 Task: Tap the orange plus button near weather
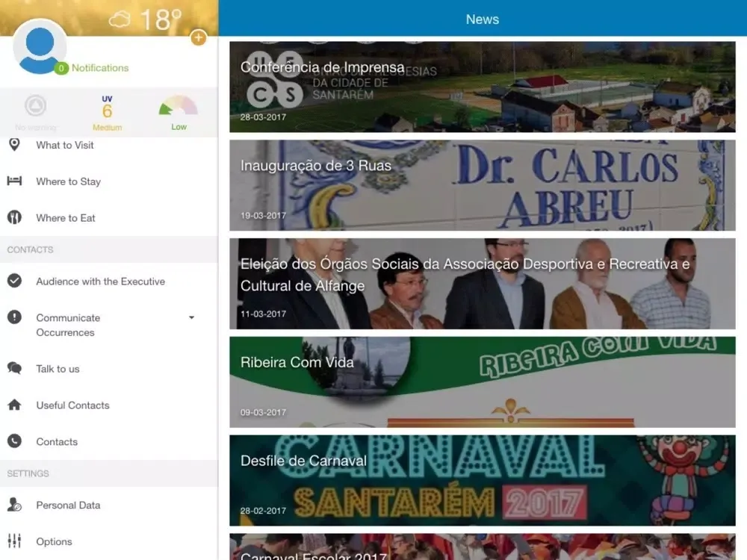[198, 37]
